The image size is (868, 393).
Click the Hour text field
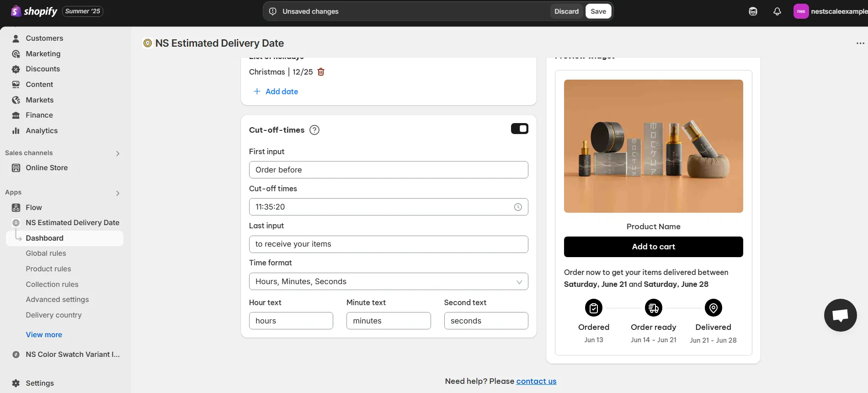(291, 321)
